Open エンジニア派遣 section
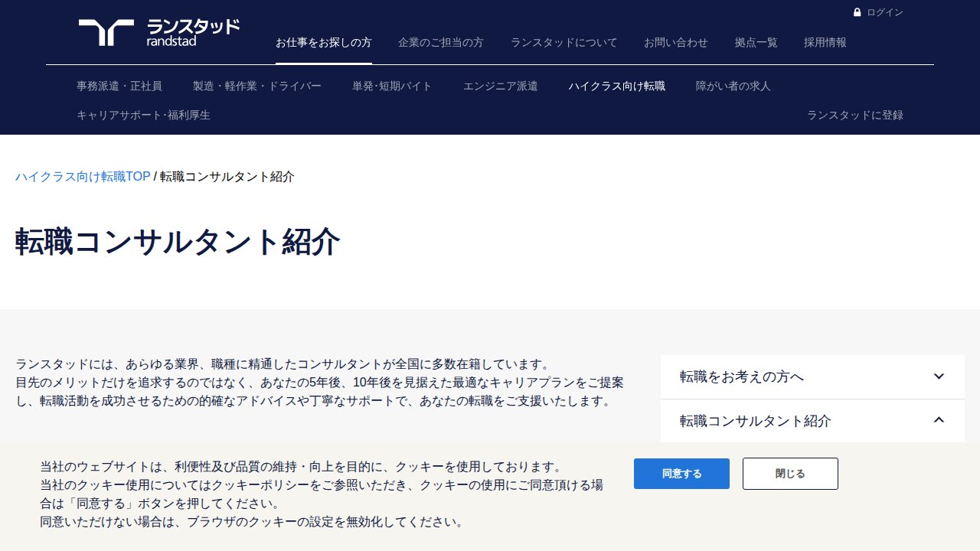Image resolution: width=980 pixels, height=551 pixels. coord(501,86)
